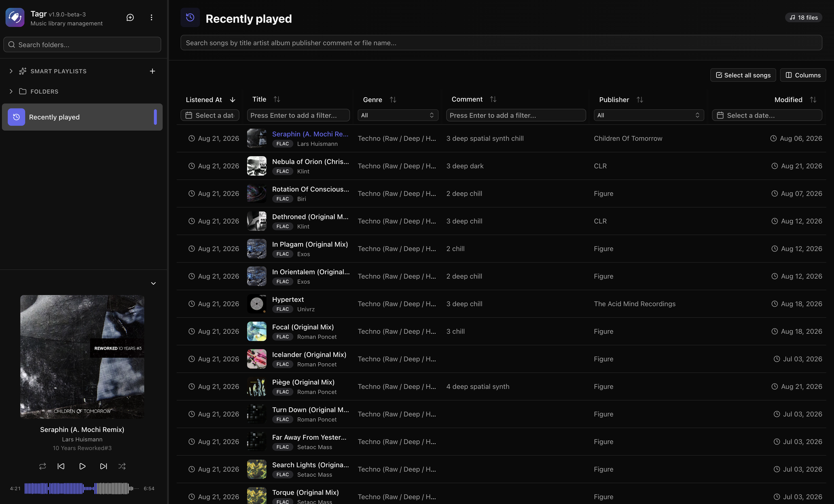Skip to next track
Screen dimensions: 834x504
103,466
